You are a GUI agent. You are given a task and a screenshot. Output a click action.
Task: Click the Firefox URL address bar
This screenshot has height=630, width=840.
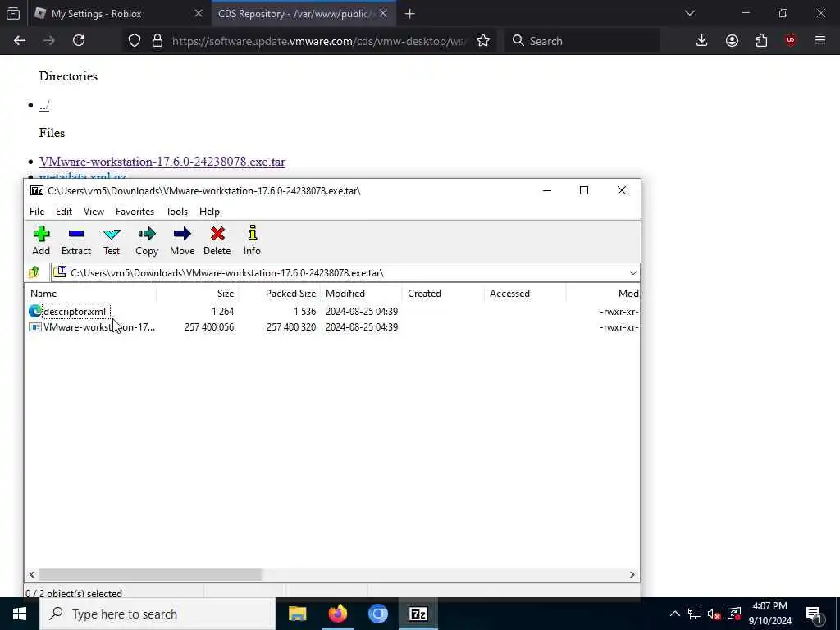[x=318, y=41]
